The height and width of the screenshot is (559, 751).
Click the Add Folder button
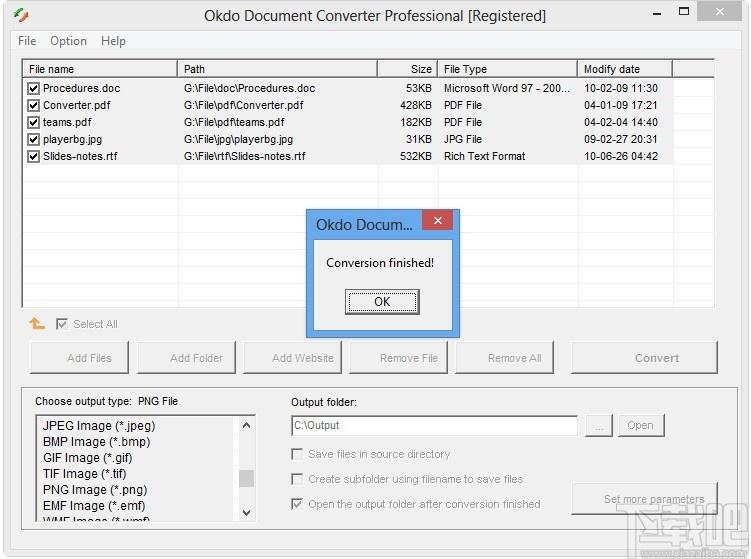186,357
